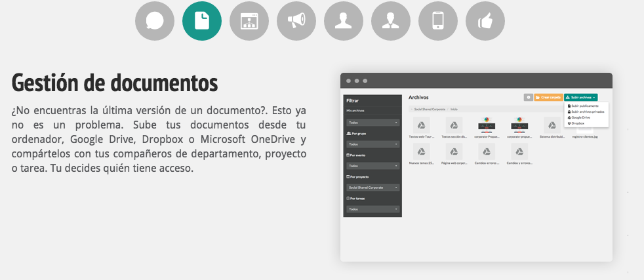Click the orange Crear carpeta button

pos(548,97)
